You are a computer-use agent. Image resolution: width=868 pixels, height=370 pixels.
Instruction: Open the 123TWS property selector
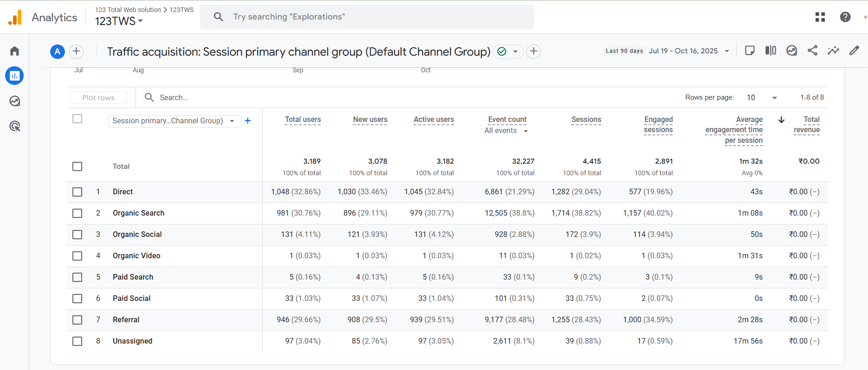(119, 21)
